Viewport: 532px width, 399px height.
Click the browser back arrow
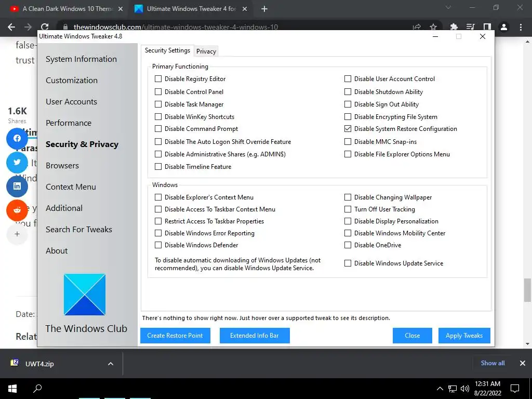(x=11, y=27)
